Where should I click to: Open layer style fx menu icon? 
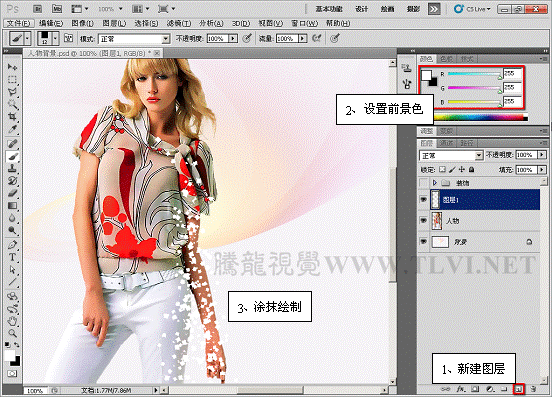460,389
